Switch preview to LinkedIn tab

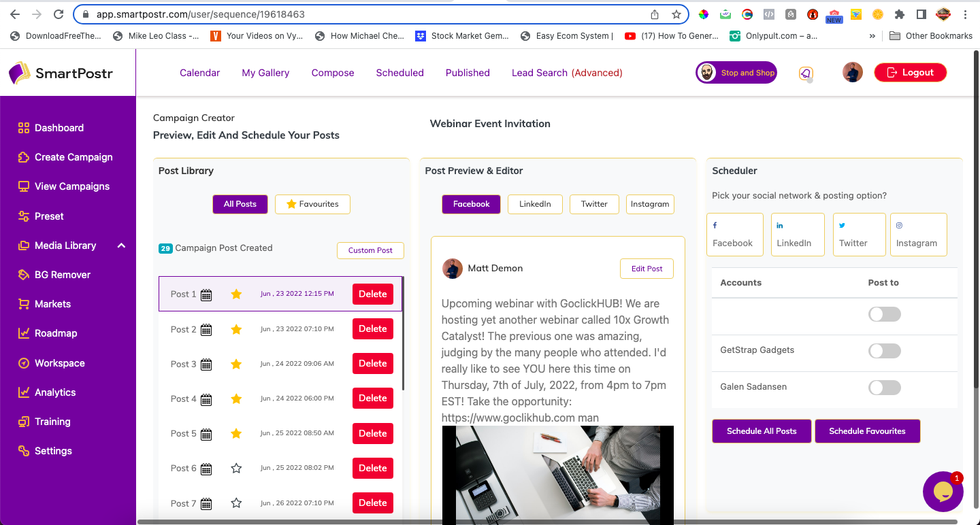pyautogui.click(x=535, y=204)
